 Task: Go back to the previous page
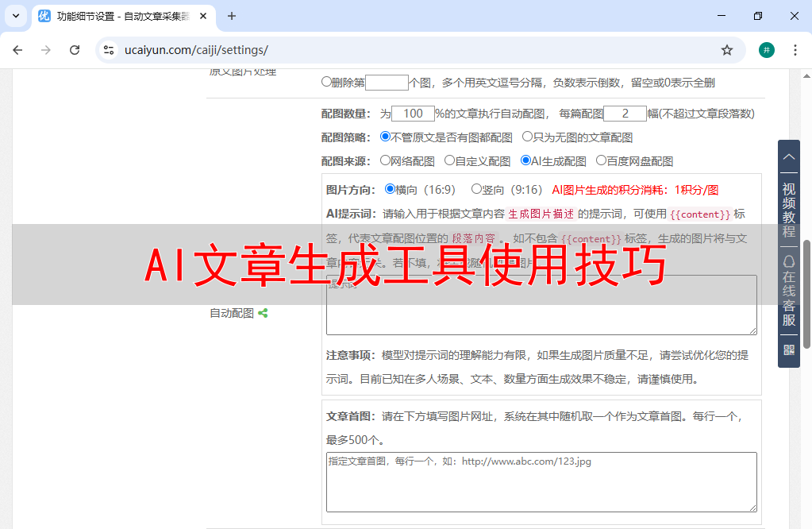[17, 50]
